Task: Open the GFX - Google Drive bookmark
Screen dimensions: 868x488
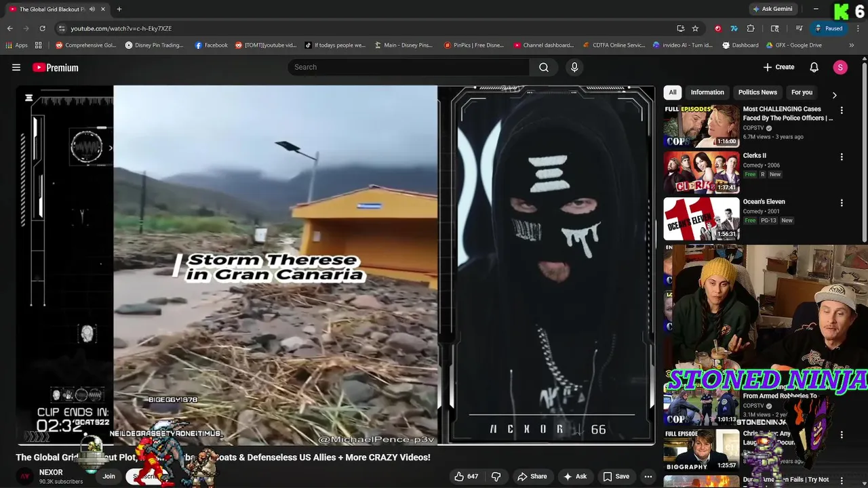Action: click(794, 45)
